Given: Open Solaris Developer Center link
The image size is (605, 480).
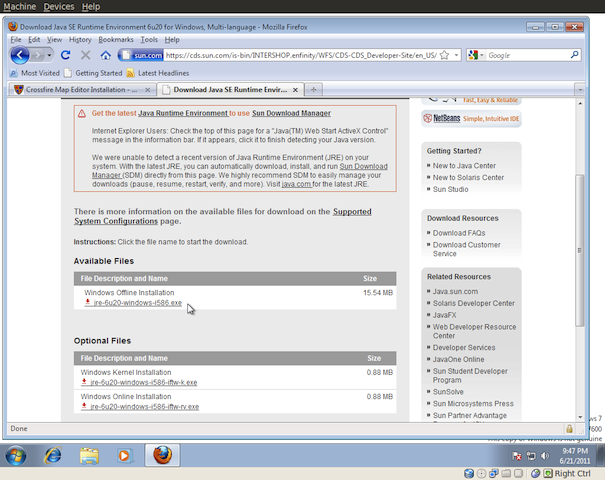Looking at the screenshot, I should (474, 303).
